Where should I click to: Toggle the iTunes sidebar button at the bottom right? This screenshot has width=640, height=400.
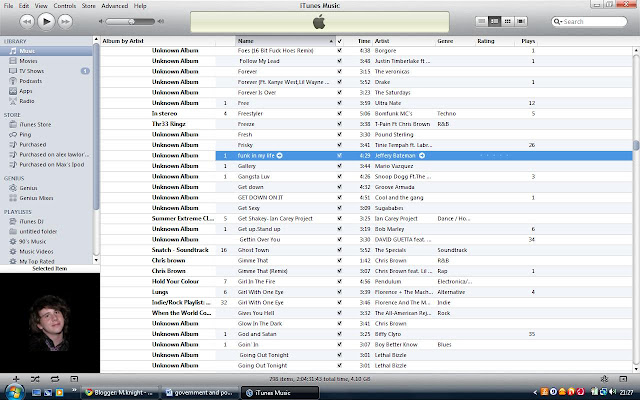(x=623, y=379)
